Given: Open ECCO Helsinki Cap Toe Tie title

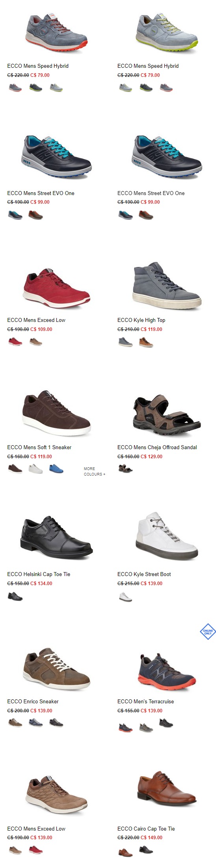Looking at the screenshot, I should [x=39, y=574].
